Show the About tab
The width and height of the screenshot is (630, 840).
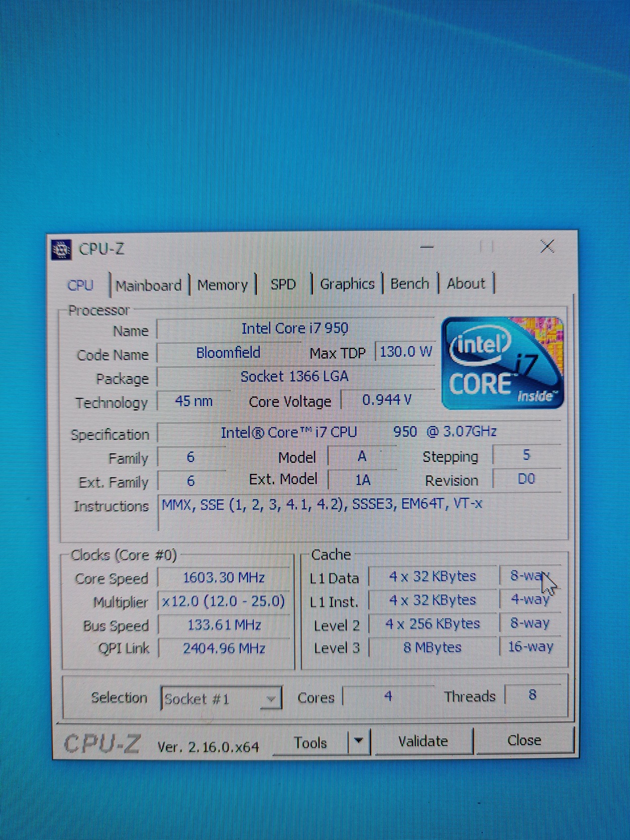pyautogui.click(x=466, y=283)
